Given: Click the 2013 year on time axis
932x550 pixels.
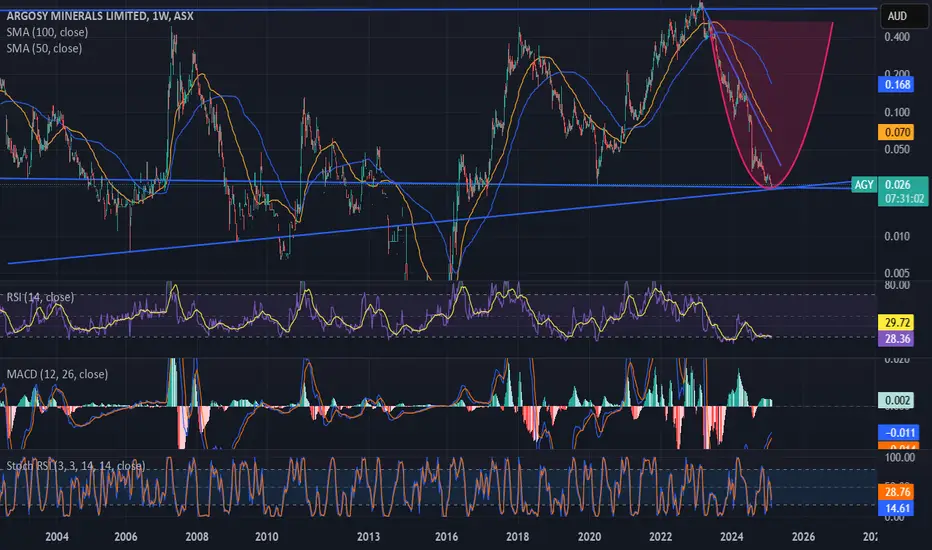Looking at the screenshot, I should (x=369, y=536).
